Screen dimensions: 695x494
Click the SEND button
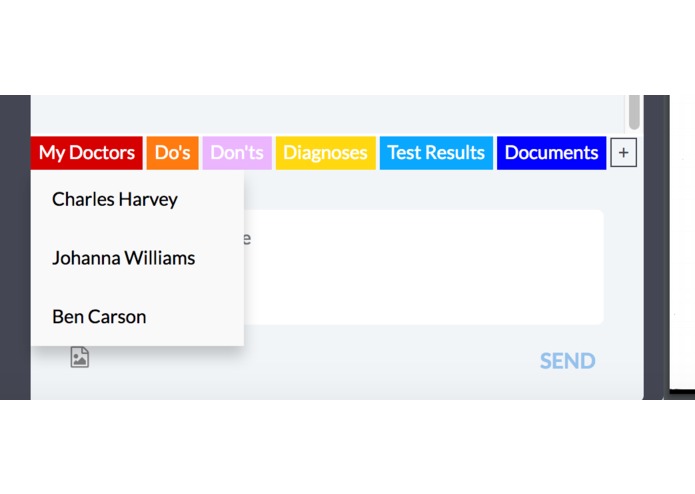[568, 361]
